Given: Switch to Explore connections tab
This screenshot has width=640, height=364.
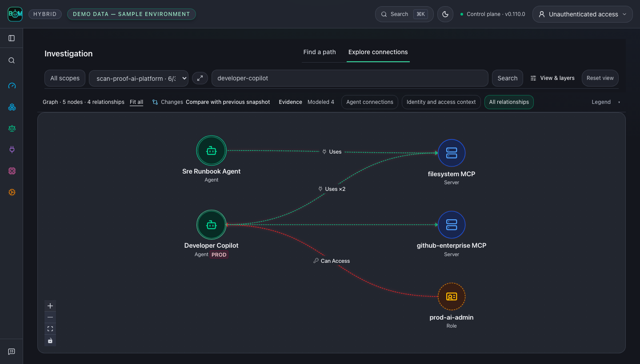Looking at the screenshot, I should 378,52.
